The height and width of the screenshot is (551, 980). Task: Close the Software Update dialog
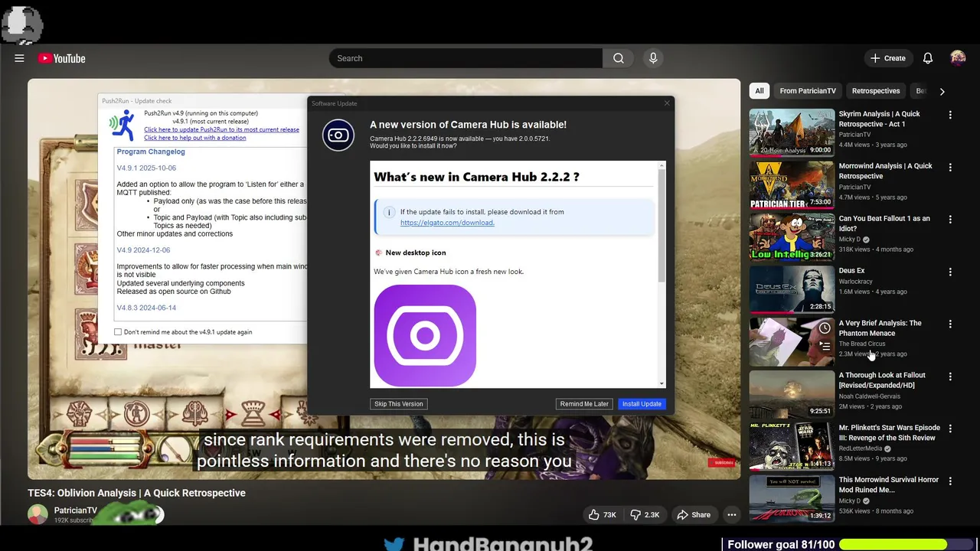[x=666, y=103]
